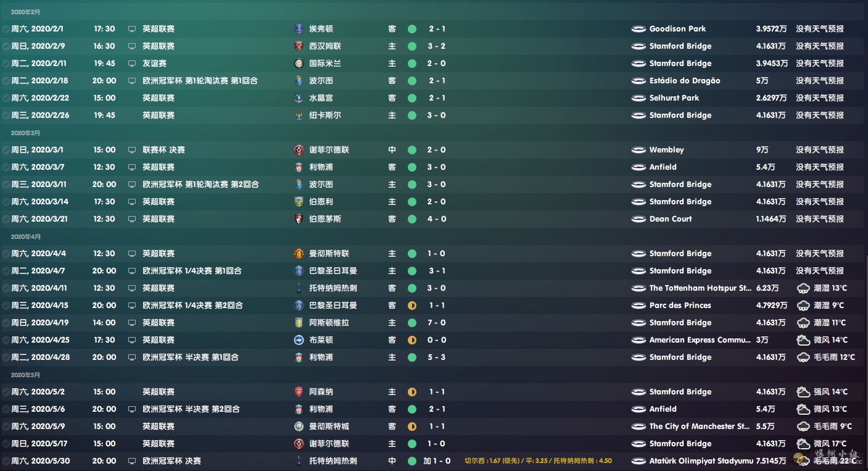Screen dimensions: 868x471
Task: Click TV broadcast icon in 2020/2/18 row
Action: [x=131, y=81]
